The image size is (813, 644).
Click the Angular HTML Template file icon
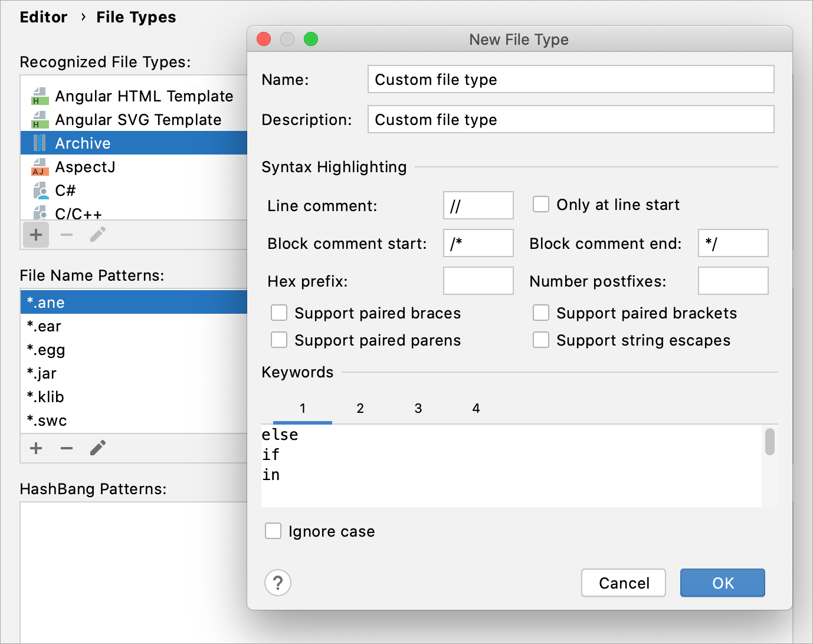pos(40,96)
